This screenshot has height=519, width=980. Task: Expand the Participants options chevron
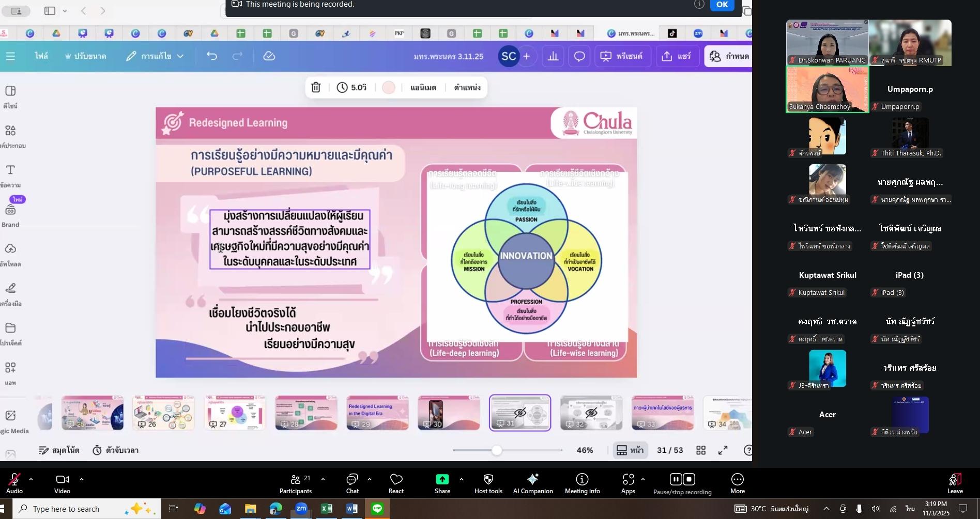tap(323, 479)
